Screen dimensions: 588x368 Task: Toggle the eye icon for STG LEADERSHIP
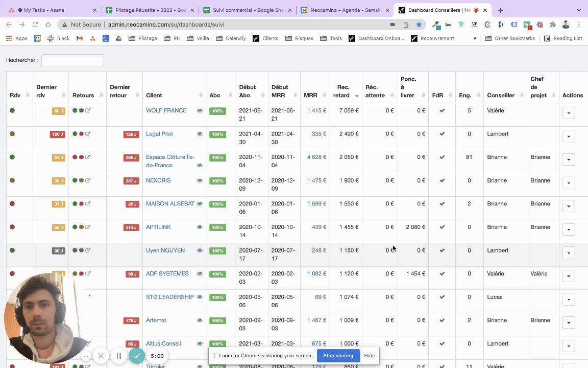click(x=200, y=297)
